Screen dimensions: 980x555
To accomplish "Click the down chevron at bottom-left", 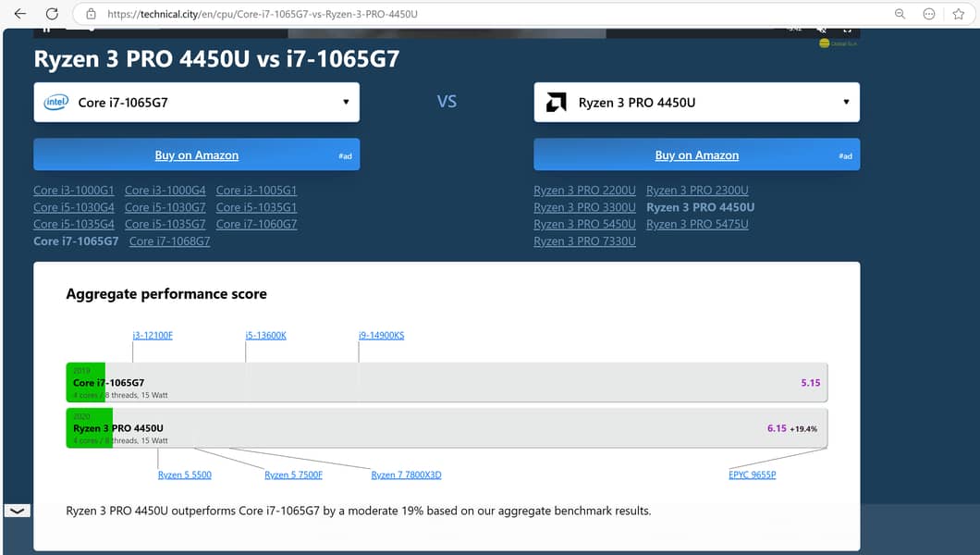I will (18, 511).
